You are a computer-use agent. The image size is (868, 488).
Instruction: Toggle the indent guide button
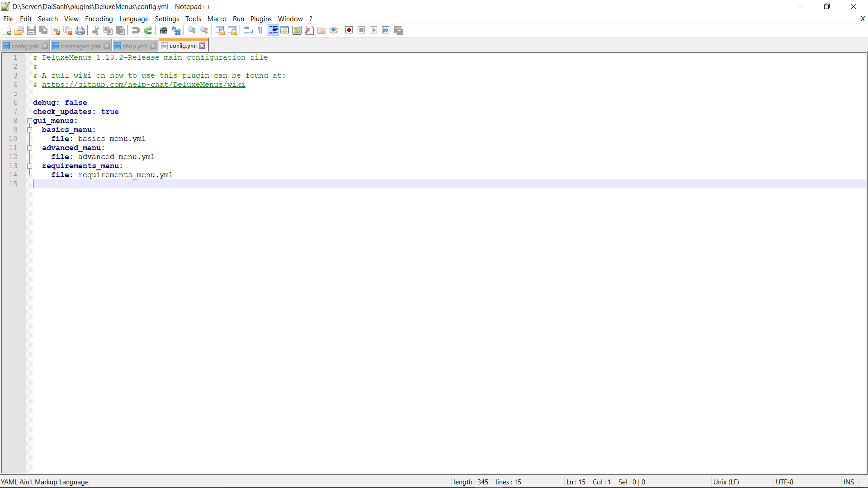pyautogui.click(x=273, y=30)
